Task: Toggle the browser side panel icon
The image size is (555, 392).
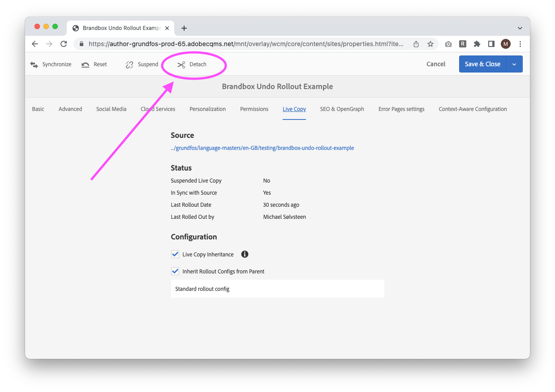Action: [491, 44]
